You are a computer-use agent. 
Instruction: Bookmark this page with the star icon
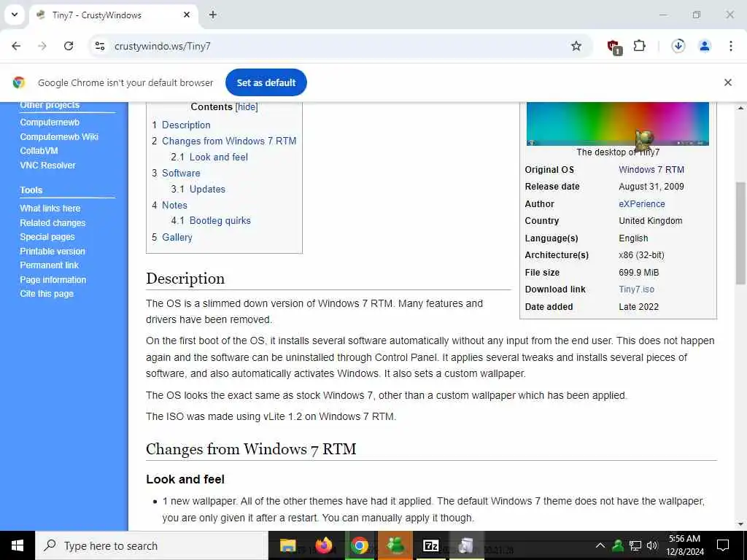click(576, 46)
